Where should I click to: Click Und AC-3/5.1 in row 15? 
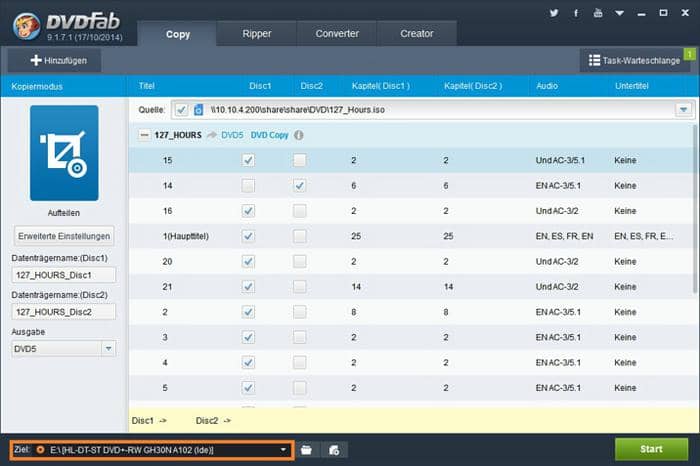pos(560,160)
